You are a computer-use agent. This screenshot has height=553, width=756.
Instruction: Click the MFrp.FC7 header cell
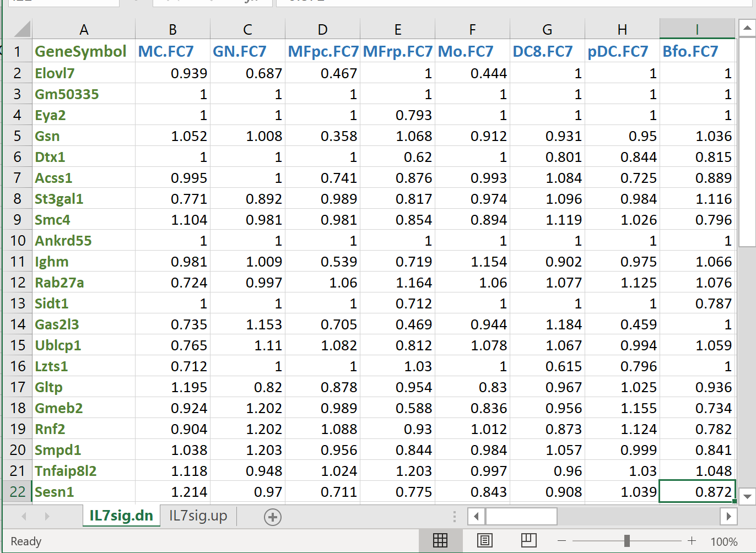click(398, 51)
